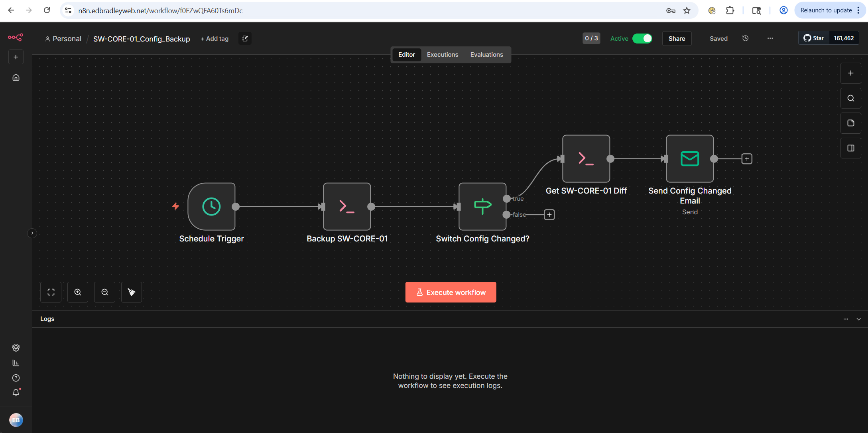
Task: Click the Schedule Trigger clock node
Action: (211, 206)
